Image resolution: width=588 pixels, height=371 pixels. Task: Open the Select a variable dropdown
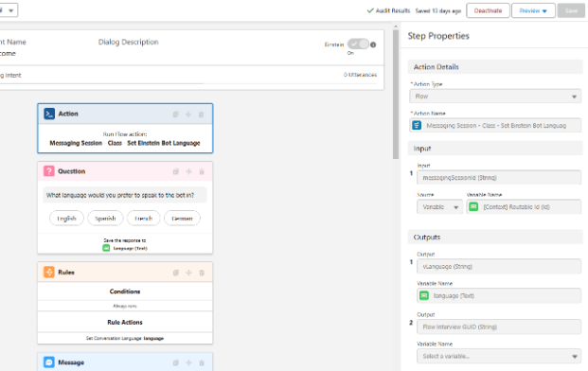pyautogui.click(x=499, y=356)
